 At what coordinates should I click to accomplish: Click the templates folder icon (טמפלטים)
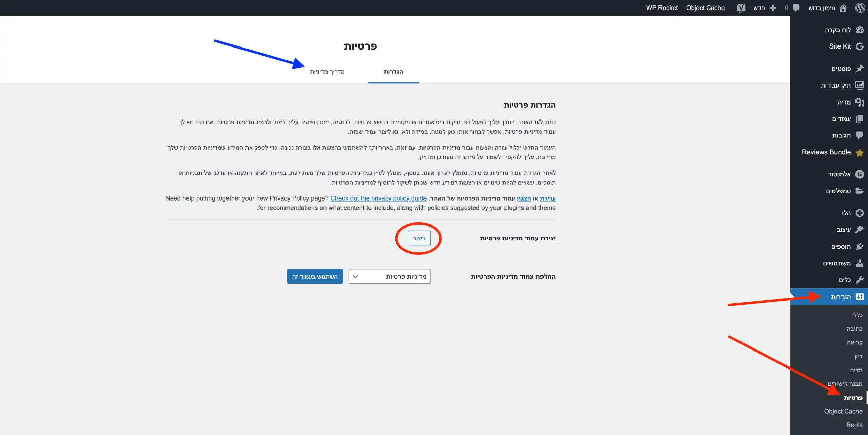click(860, 191)
